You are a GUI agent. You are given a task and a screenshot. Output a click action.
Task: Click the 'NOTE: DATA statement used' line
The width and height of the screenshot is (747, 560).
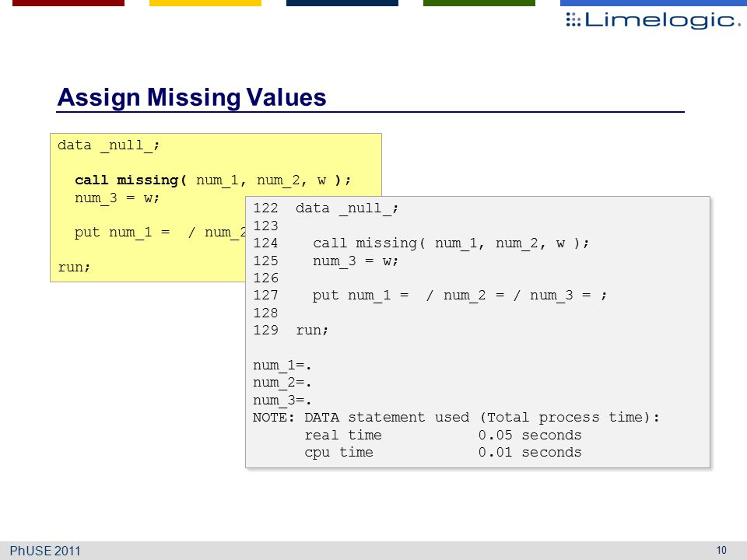point(457,418)
